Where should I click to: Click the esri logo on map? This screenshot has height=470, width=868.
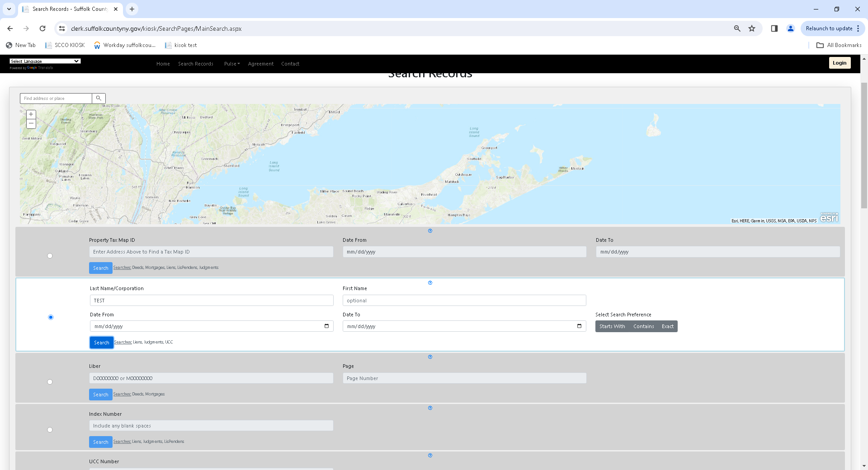tap(829, 218)
